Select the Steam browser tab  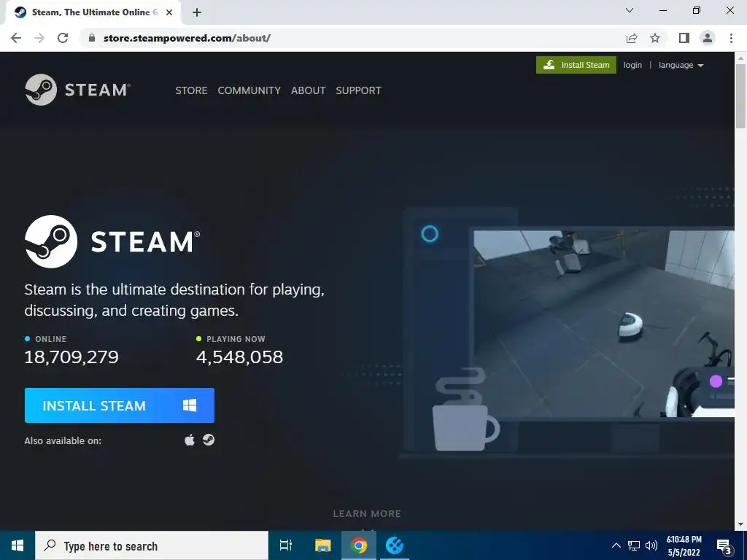click(93, 12)
